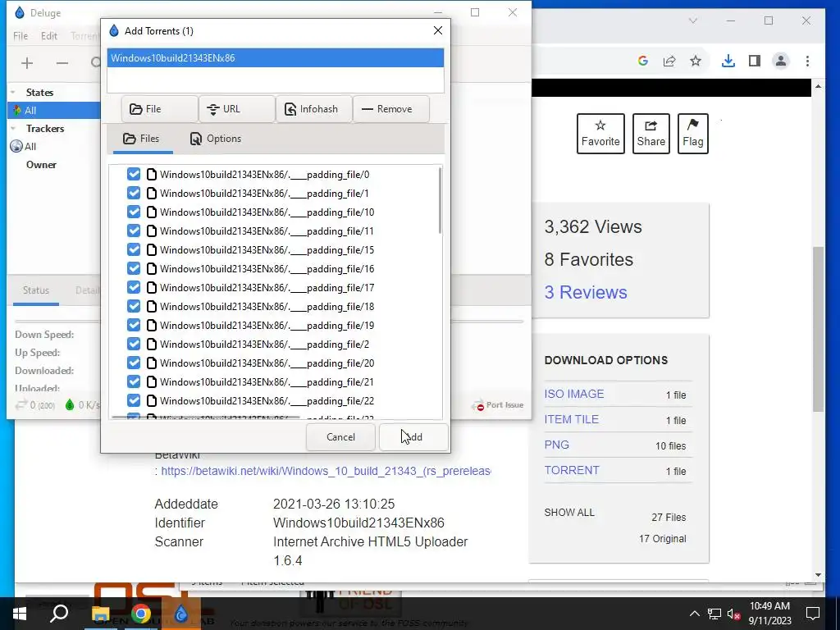Click the Remove button in Add Torrents
This screenshot has width=840, height=630.
click(391, 109)
